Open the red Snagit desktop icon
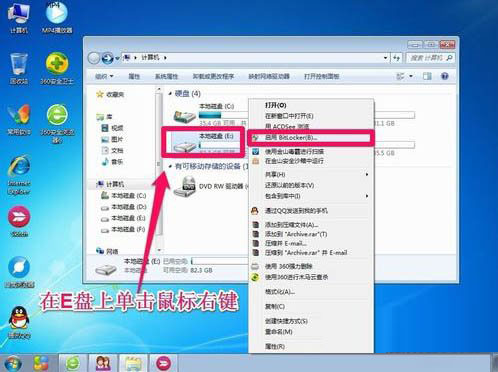This screenshot has height=372, width=498. click(19, 221)
